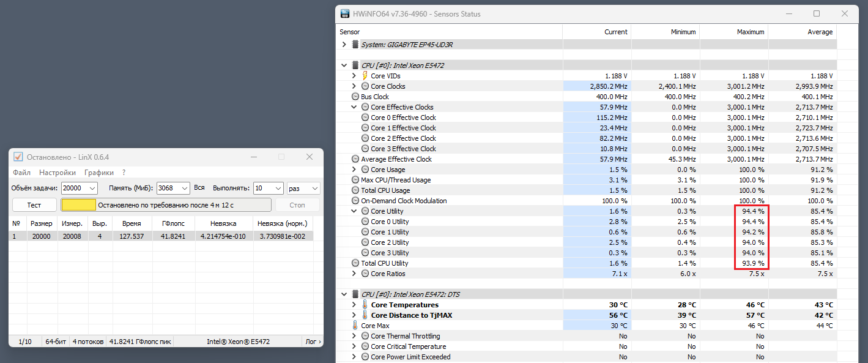The image size is (868, 363).
Task: Click the round icon for Max CPU/Thread Usage
Action: tap(355, 180)
